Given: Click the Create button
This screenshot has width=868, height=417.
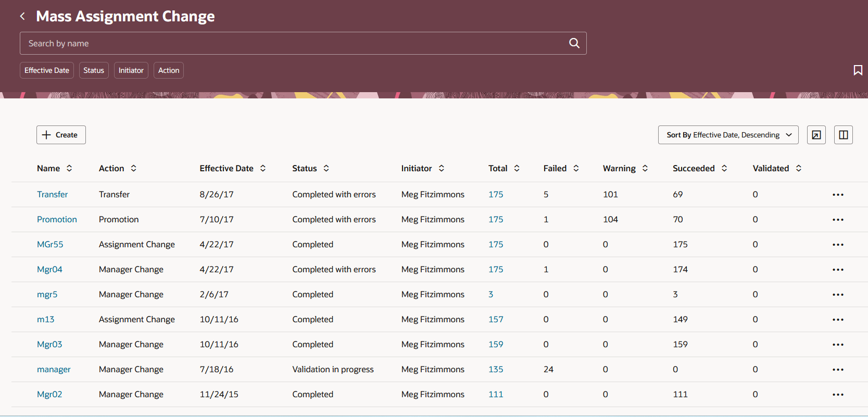Looking at the screenshot, I should pyautogui.click(x=61, y=135).
